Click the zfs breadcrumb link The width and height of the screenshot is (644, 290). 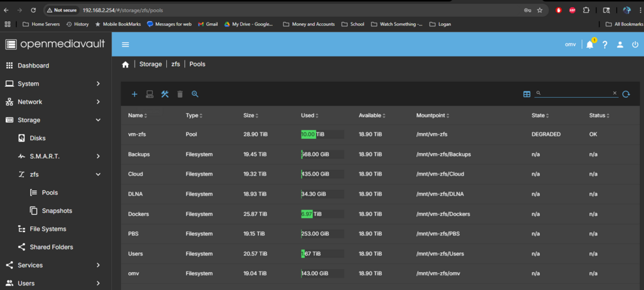tap(175, 64)
